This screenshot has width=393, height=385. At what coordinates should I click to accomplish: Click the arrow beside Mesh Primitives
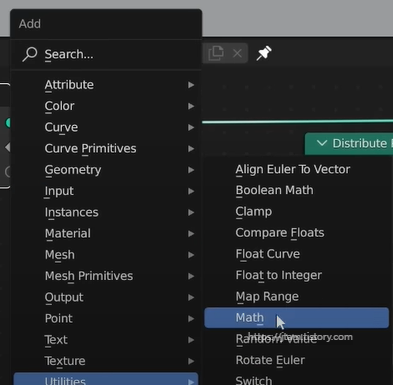[191, 276]
